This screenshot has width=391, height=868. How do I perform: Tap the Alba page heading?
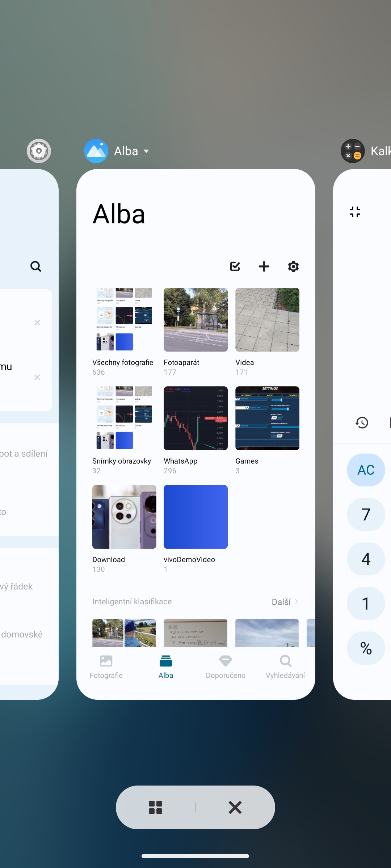pos(119,214)
